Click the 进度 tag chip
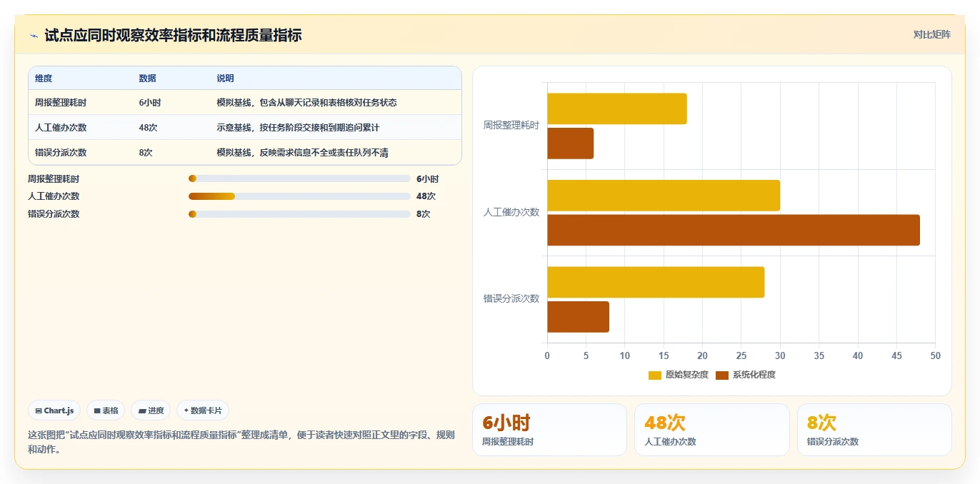 tap(151, 410)
